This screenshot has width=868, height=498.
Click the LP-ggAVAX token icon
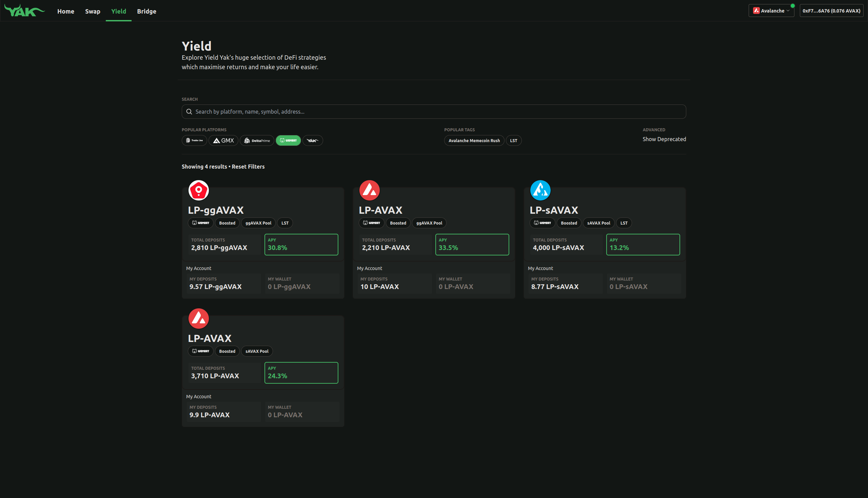click(x=199, y=190)
